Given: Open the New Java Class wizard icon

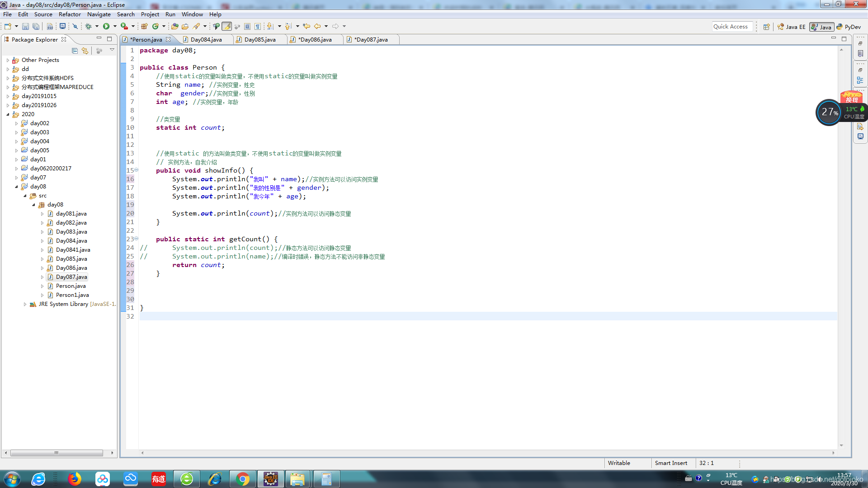Looking at the screenshot, I should [x=155, y=26].
